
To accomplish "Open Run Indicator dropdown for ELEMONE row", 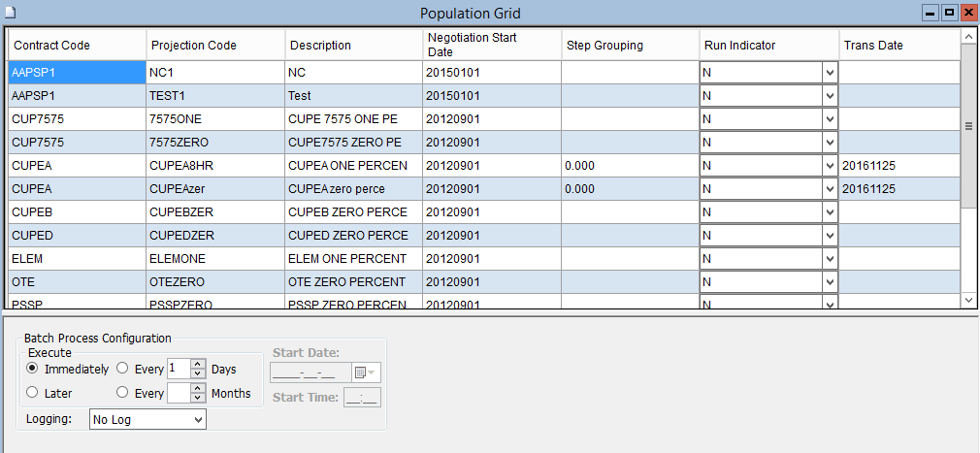I will click(x=829, y=259).
